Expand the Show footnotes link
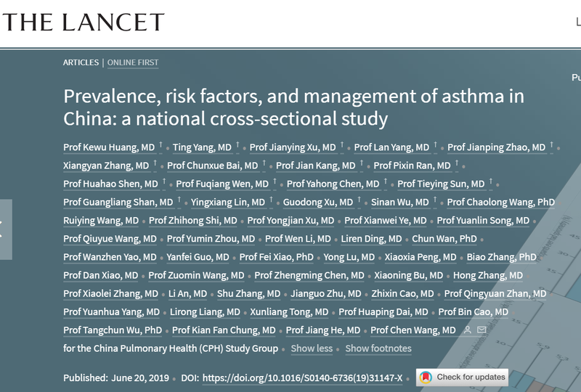581x392 pixels. (378, 348)
